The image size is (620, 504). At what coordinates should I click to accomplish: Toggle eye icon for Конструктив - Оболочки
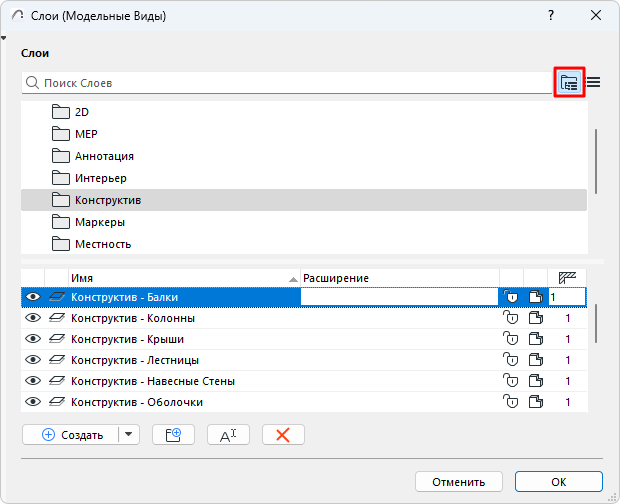click(x=33, y=402)
